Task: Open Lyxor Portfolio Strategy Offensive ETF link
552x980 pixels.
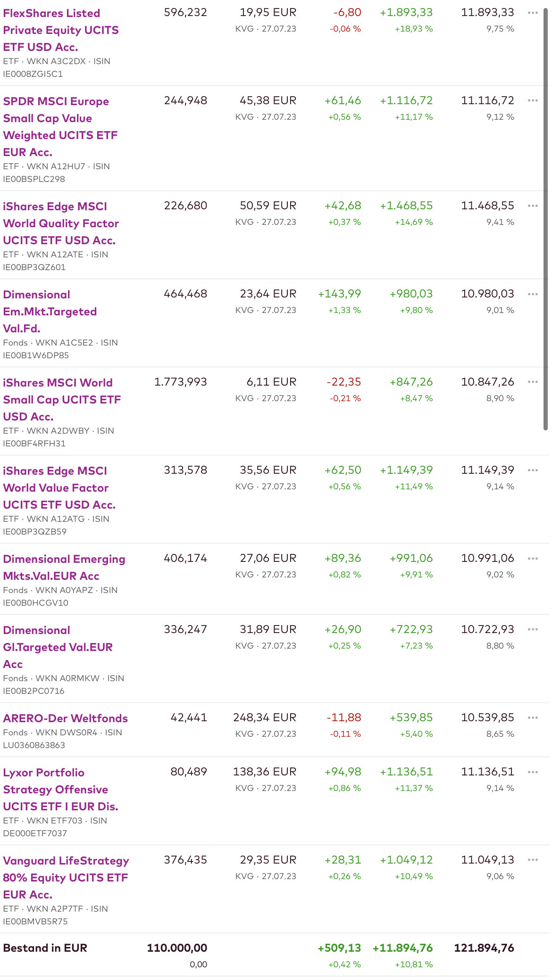Action: pos(60,790)
